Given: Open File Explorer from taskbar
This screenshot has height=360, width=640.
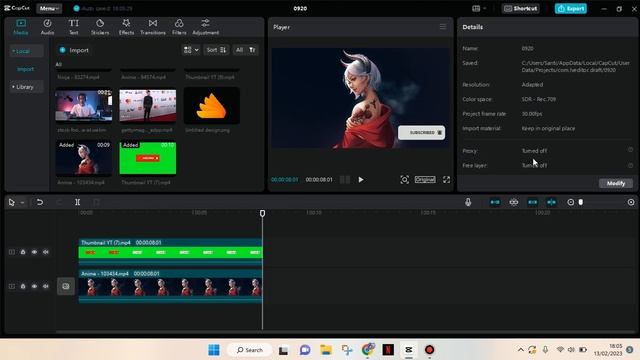Looking at the screenshot, I should click(326, 350).
